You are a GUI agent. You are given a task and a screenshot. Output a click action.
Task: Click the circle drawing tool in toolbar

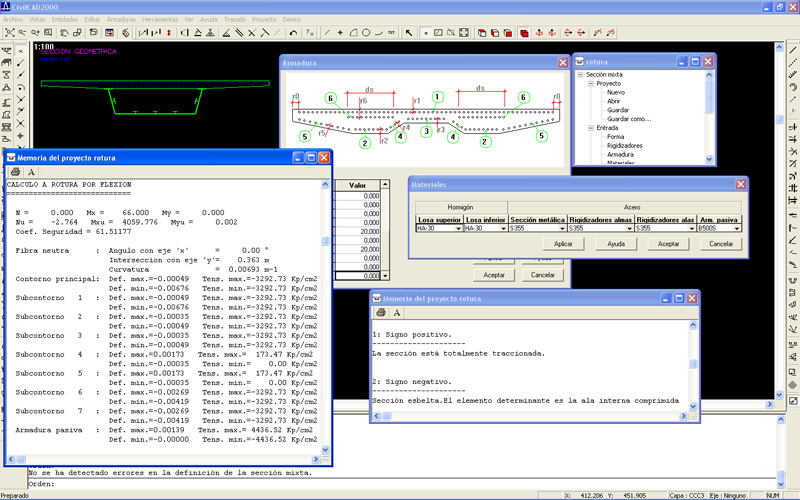pos(366,32)
